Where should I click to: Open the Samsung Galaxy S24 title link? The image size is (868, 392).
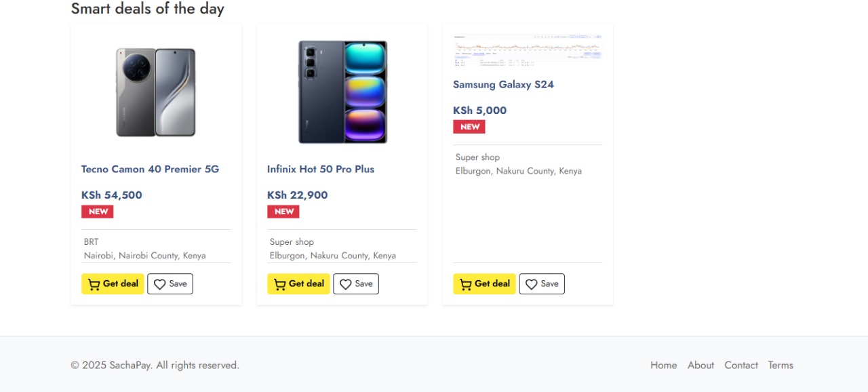[503, 85]
